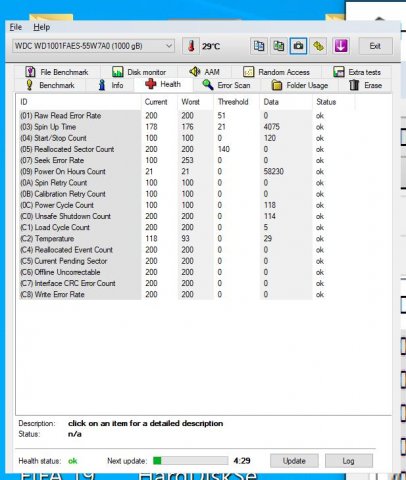
Task: Select the Offline Uncorrectable row
Action: (187, 272)
